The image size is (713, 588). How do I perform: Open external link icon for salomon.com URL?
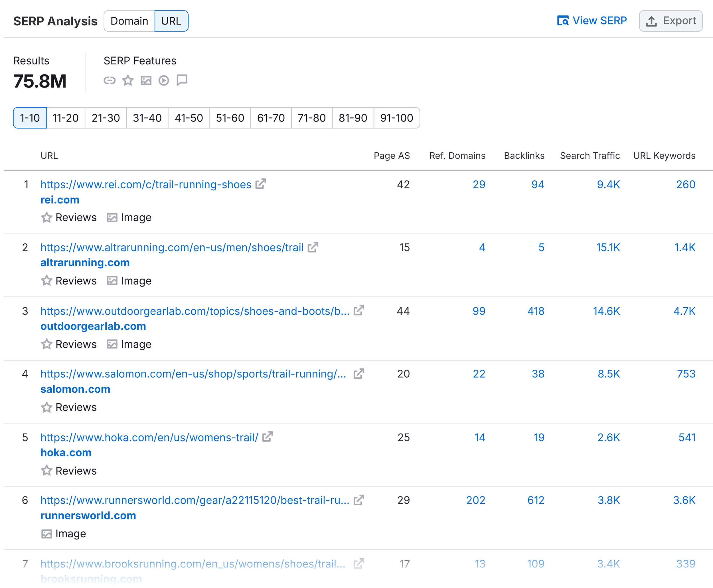click(358, 374)
